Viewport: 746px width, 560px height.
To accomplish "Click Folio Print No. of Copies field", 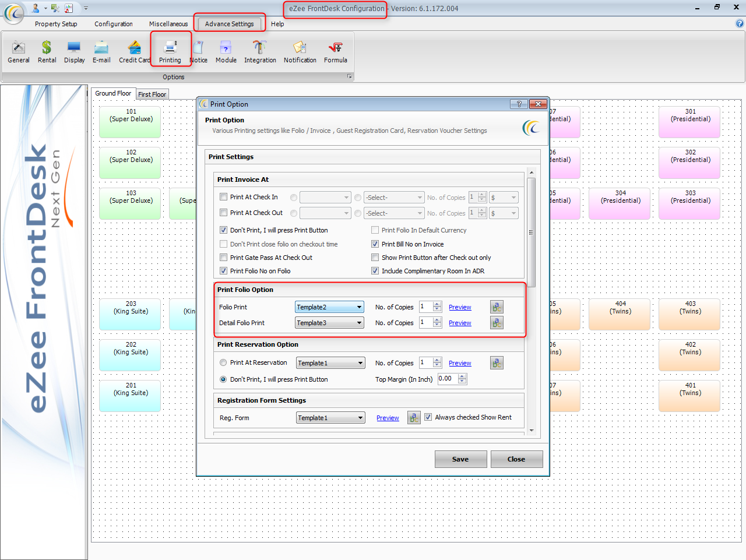I will coord(426,307).
